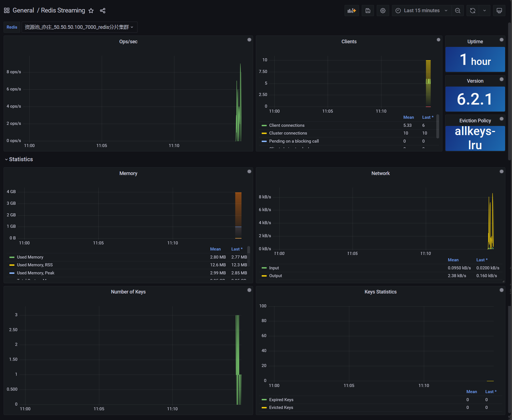Star the Redis Streaming dashboard
This screenshot has height=420, width=512.
pos(91,11)
